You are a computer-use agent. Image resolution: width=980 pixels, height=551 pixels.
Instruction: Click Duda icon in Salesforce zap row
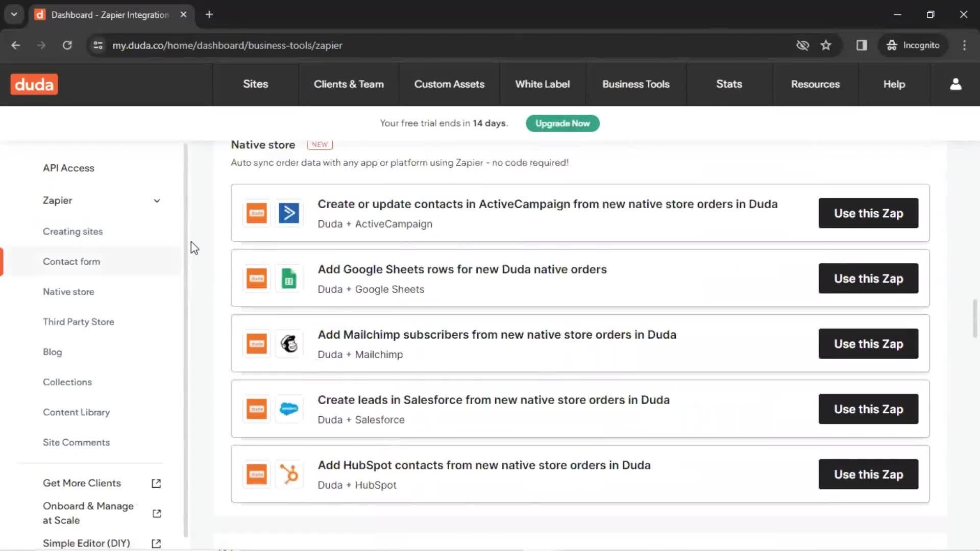tap(257, 409)
